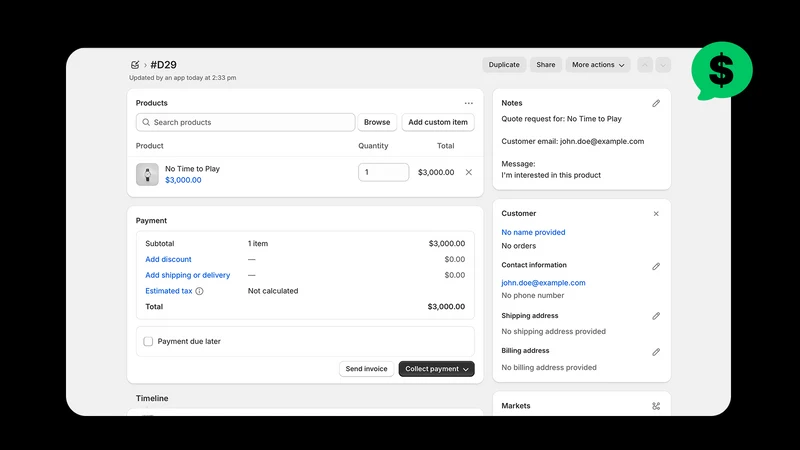Click the No shipping address provided text
The width and height of the screenshot is (800, 450).
[554, 332]
